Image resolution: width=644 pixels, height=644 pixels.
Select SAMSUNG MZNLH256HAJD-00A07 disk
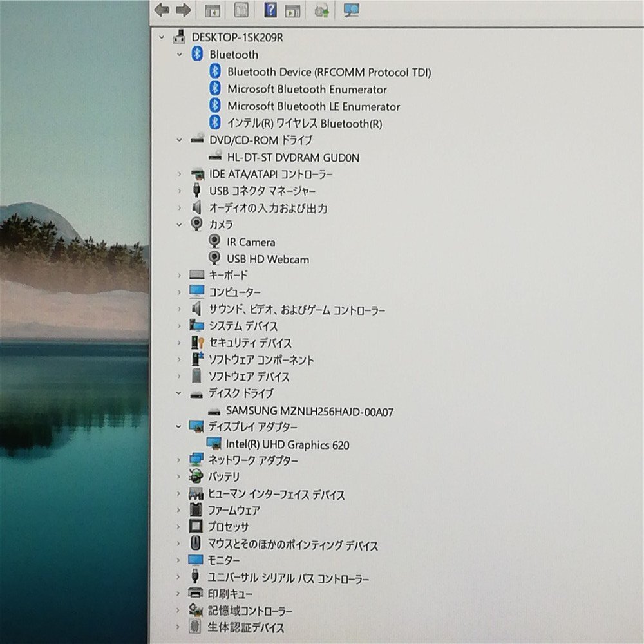click(x=310, y=411)
